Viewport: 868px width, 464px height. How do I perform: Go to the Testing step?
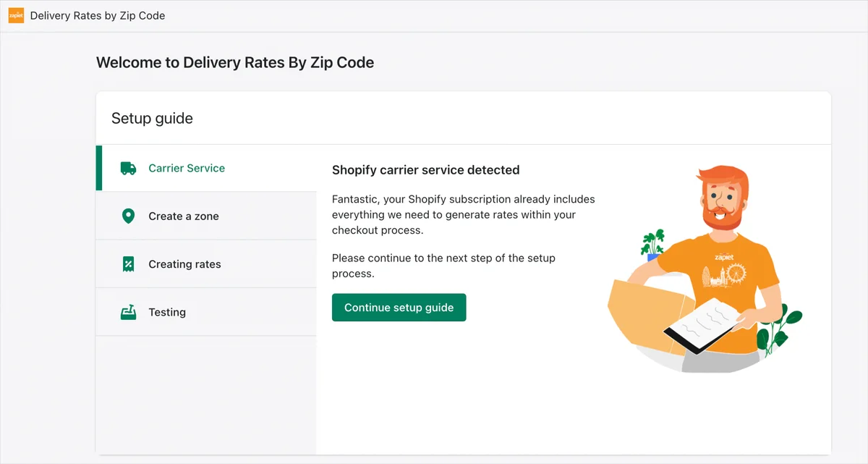coord(206,312)
